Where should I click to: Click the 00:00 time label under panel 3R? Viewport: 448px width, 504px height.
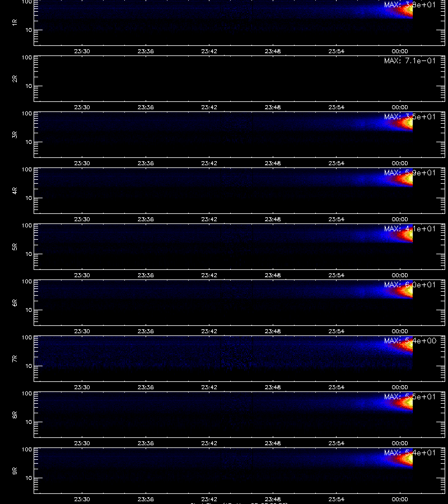[400, 164]
